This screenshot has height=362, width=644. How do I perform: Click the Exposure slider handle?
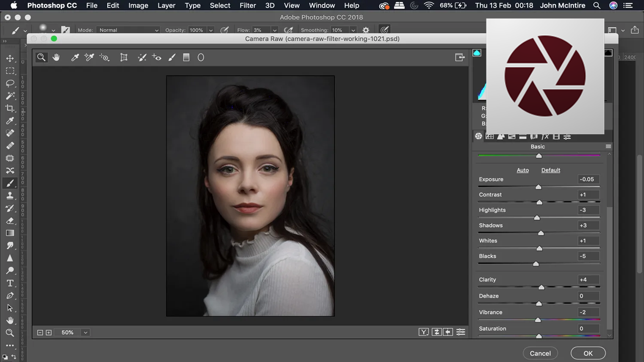click(x=538, y=187)
